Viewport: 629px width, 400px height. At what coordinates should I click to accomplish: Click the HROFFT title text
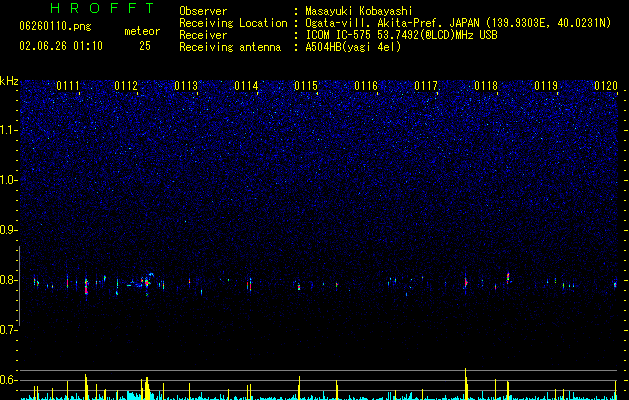tap(103, 8)
